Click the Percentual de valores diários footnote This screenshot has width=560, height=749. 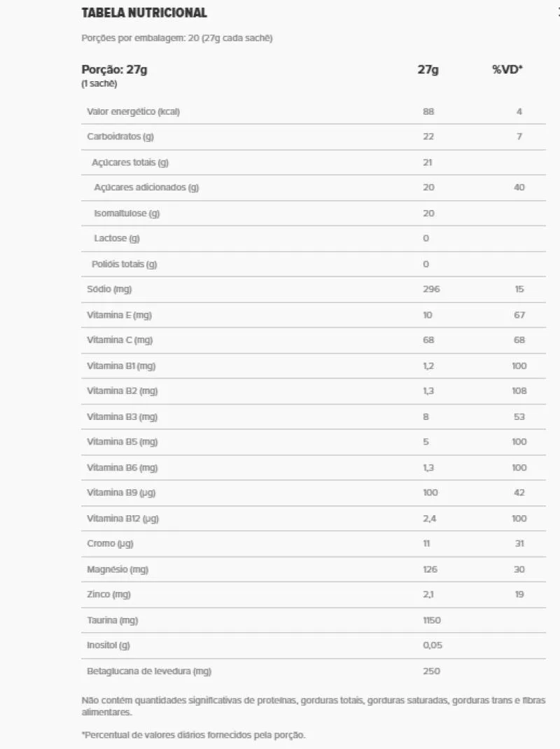tap(194, 734)
